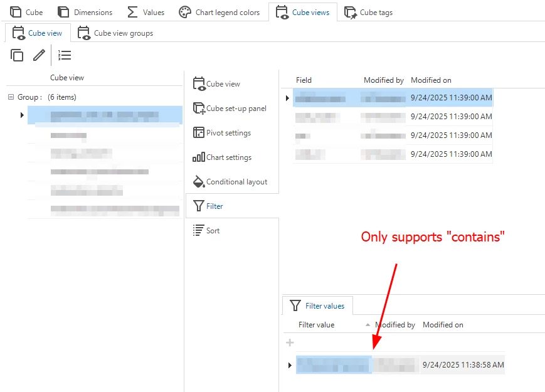Click the edit pencil icon

39,55
